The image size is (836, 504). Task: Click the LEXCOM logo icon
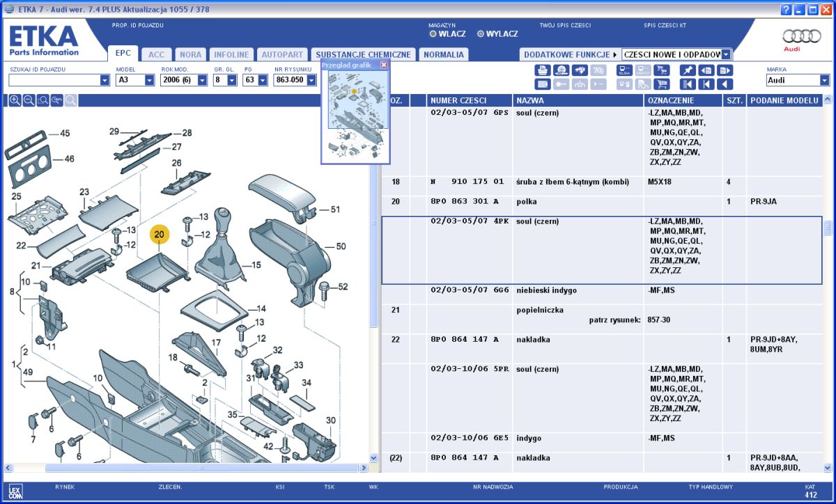point(15,490)
